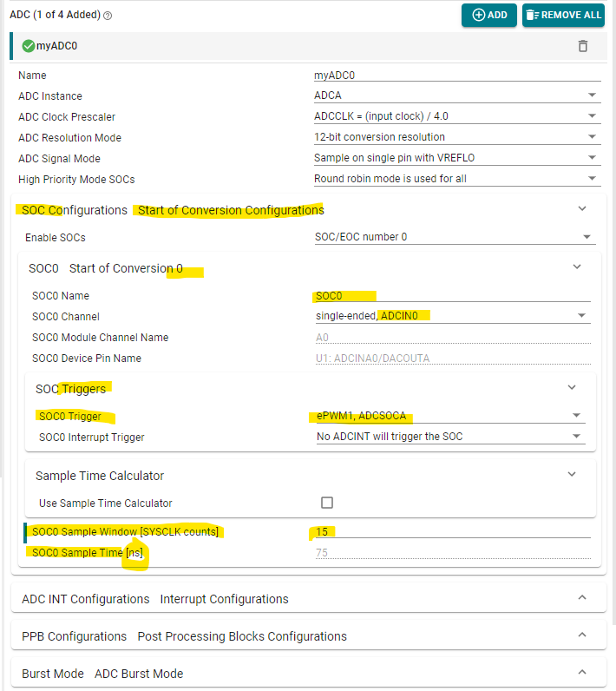This screenshot has width=616, height=691.
Task: Collapse the SOC0 Start of Conversion 0 group
Action: [x=577, y=267]
